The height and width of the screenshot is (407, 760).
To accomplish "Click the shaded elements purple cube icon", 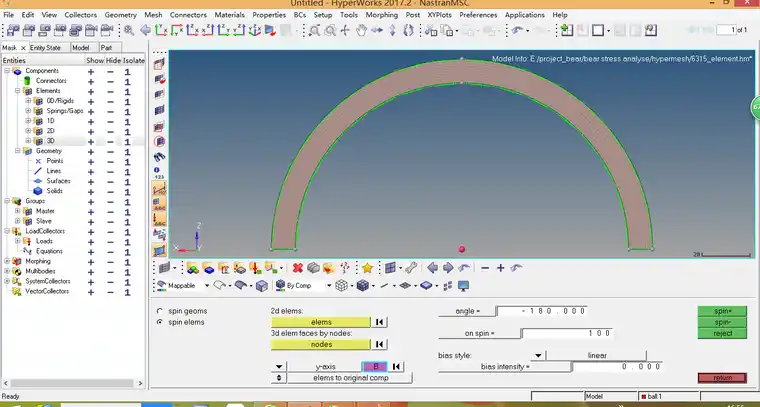I will point(363,286).
